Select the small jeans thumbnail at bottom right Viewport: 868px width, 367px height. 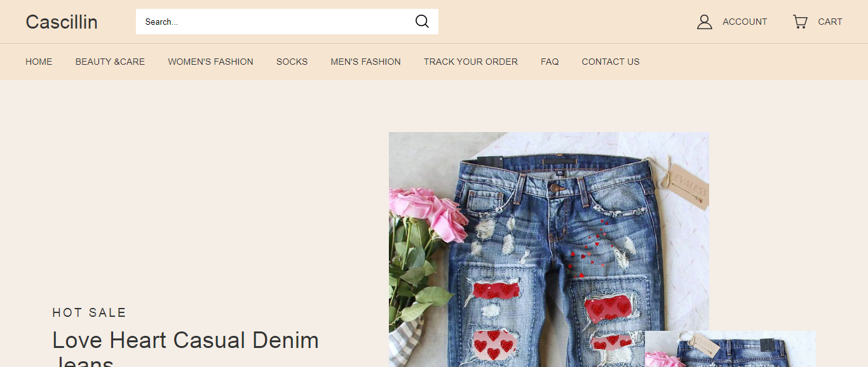pos(730,349)
